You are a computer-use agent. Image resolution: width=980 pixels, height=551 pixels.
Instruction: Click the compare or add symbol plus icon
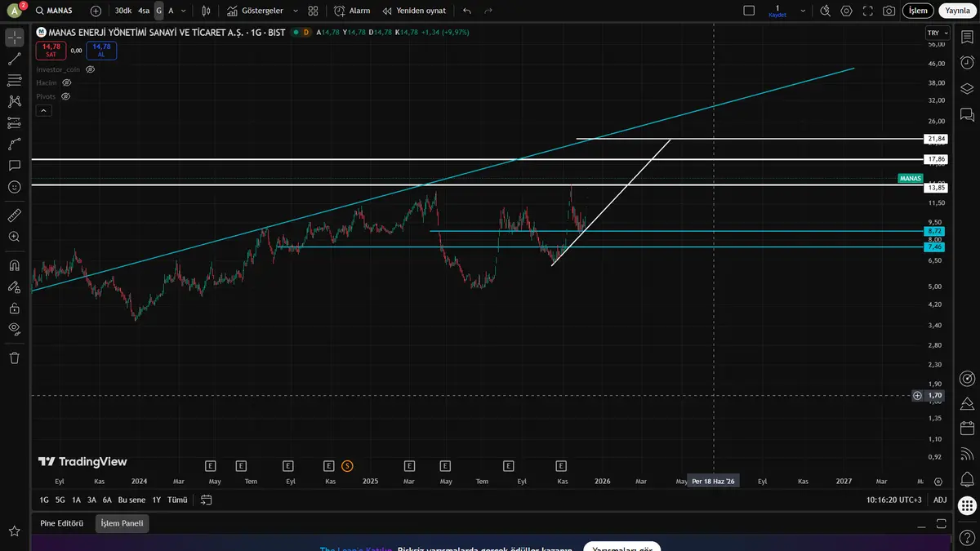tap(96, 11)
